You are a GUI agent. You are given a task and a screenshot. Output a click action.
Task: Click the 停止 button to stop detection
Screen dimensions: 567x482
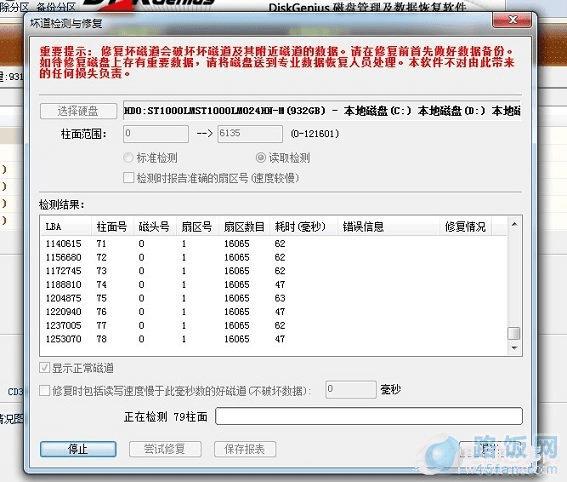(78, 449)
